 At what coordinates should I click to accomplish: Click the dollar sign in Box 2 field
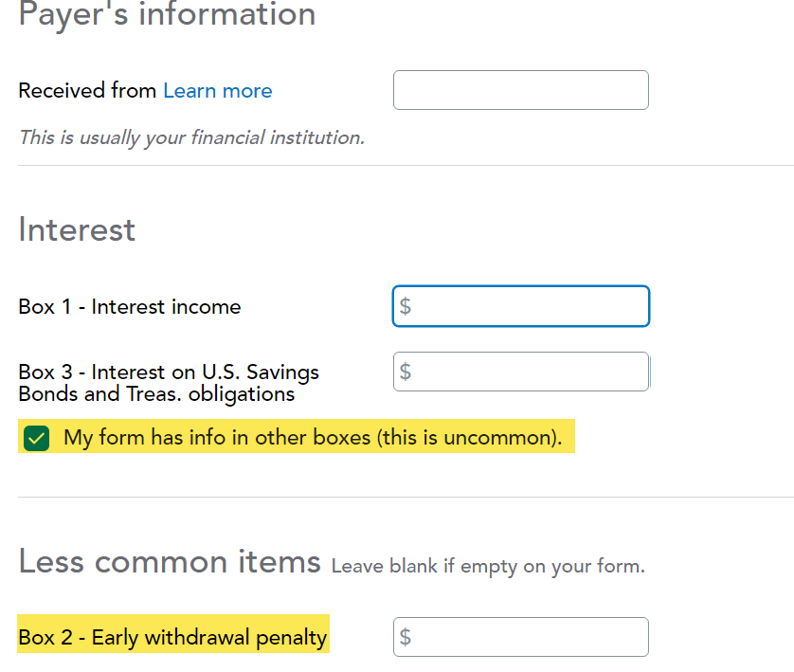coord(406,637)
